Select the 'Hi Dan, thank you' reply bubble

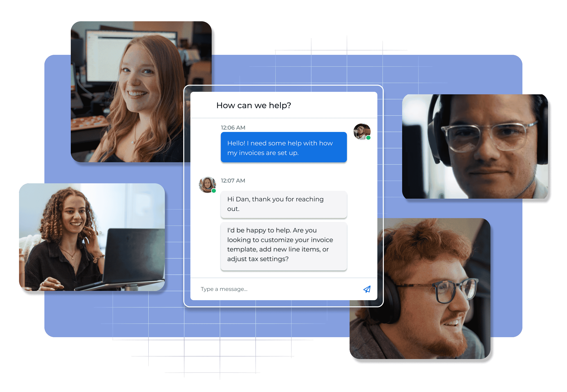pos(284,204)
